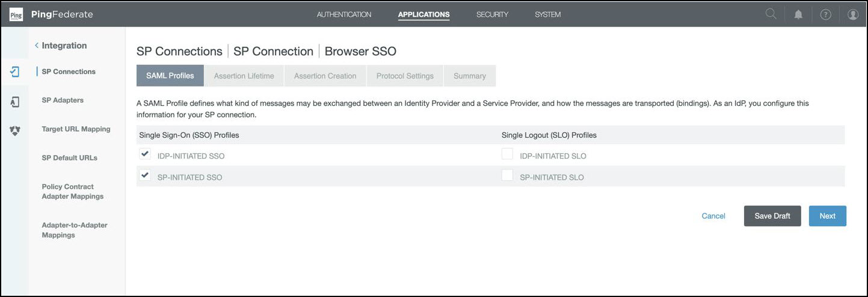Open the SECURITY top menu
The image size is (868, 297).
click(492, 14)
